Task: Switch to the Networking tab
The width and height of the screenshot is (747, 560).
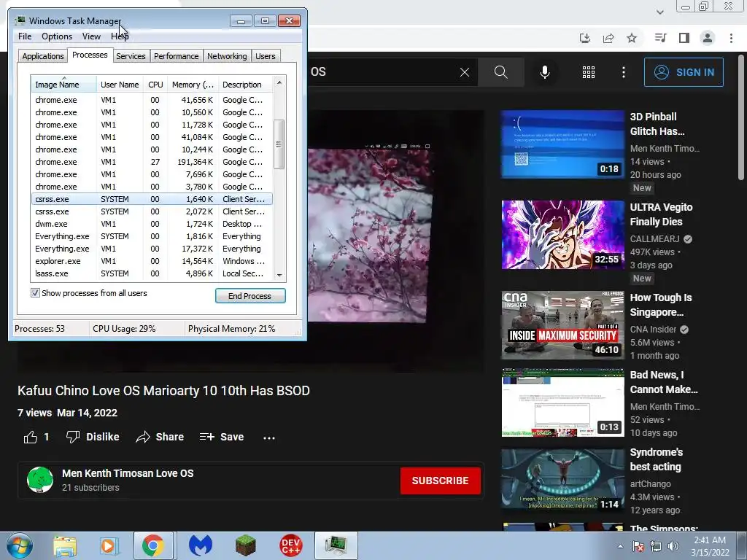Action: coord(227,56)
